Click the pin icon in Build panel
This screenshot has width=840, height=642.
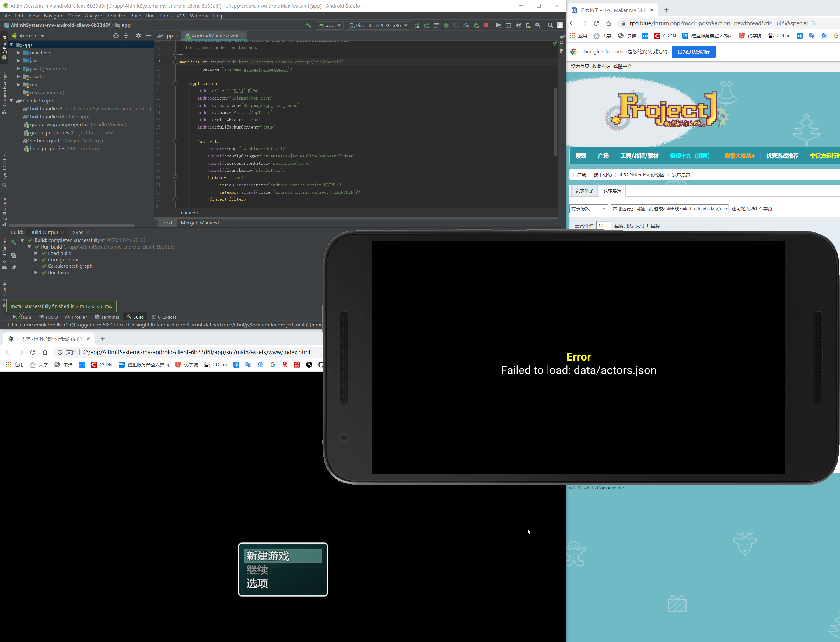coord(13,267)
